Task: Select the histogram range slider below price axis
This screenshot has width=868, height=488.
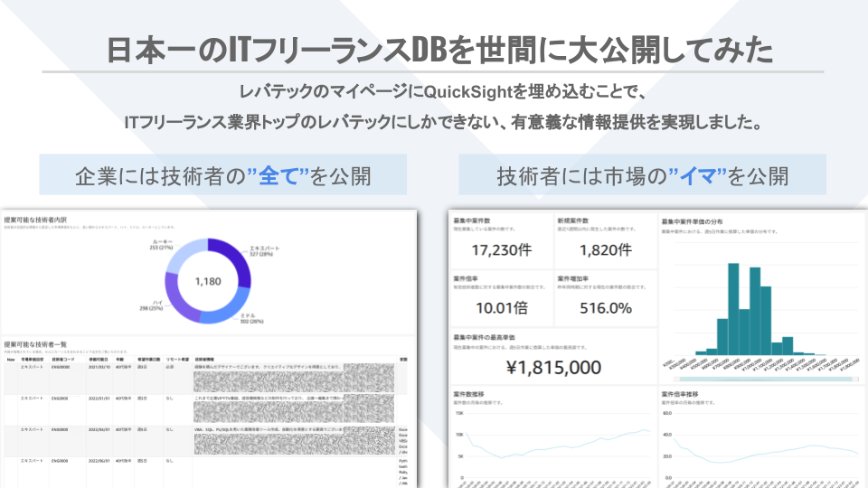Action: (766, 379)
